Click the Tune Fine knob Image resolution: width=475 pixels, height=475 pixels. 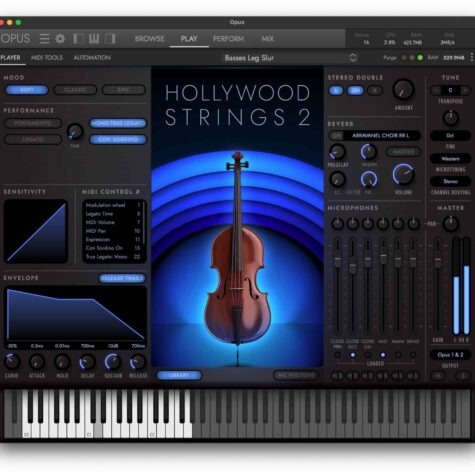click(x=450, y=118)
